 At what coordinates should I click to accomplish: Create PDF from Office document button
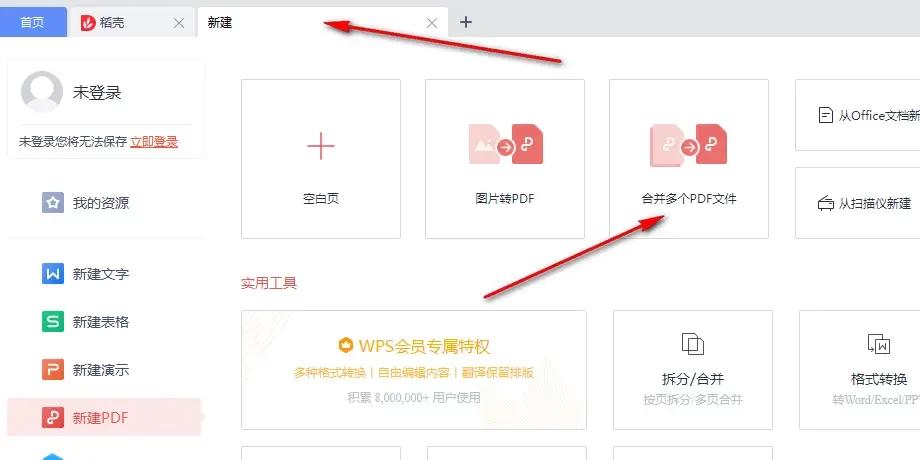click(858, 115)
